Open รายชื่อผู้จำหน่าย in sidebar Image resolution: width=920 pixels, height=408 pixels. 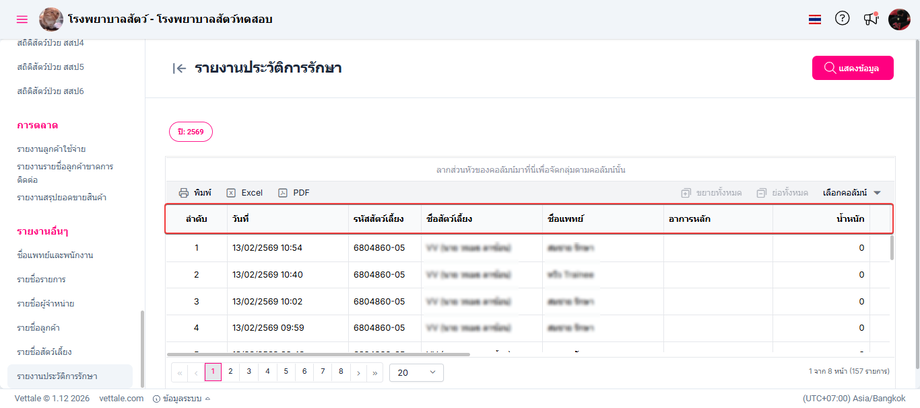pyautogui.click(x=45, y=304)
